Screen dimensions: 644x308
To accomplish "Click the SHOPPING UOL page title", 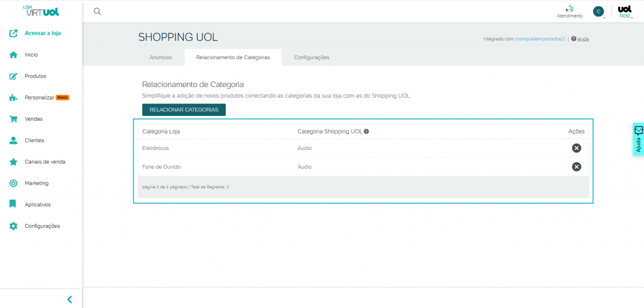I will pyautogui.click(x=178, y=37).
